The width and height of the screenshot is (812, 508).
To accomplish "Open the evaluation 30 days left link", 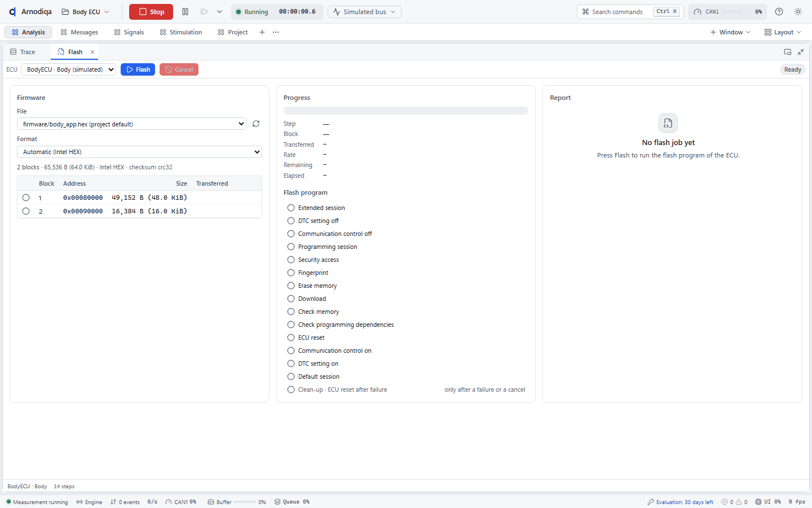I will pyautogui.click(x=680, y=502).
